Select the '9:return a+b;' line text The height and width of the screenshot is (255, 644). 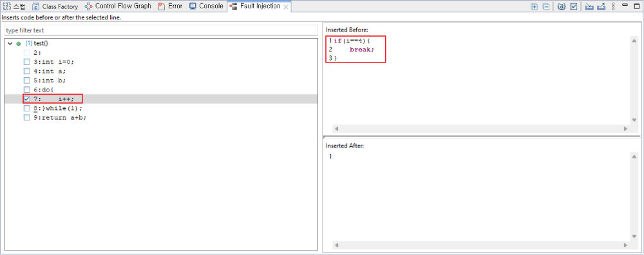[60, 117]
